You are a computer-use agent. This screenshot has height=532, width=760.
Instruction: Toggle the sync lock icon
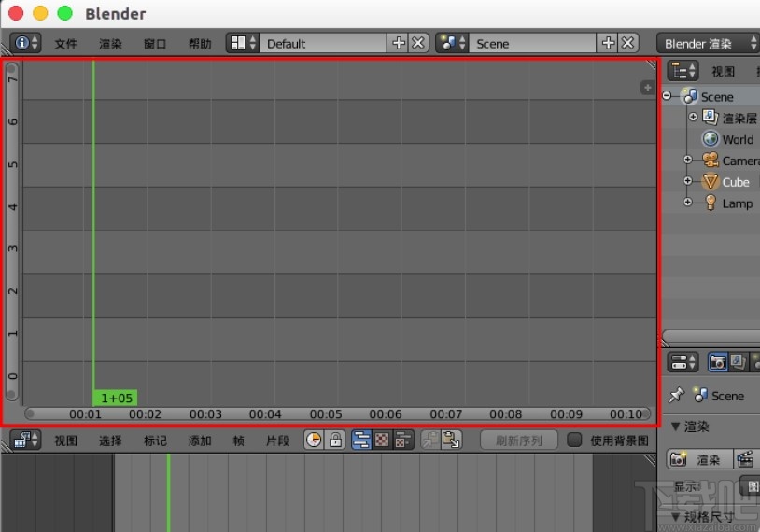[x=335, y=440]
